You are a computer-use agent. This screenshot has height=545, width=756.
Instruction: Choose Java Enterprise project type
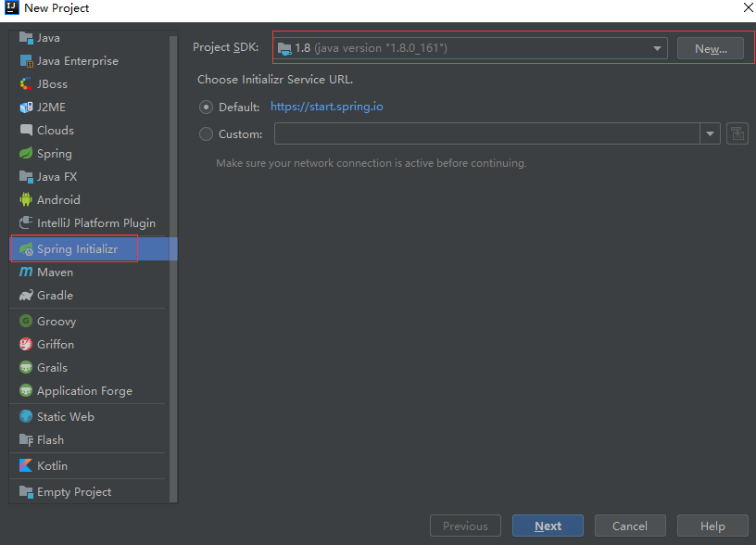(89, 61)
